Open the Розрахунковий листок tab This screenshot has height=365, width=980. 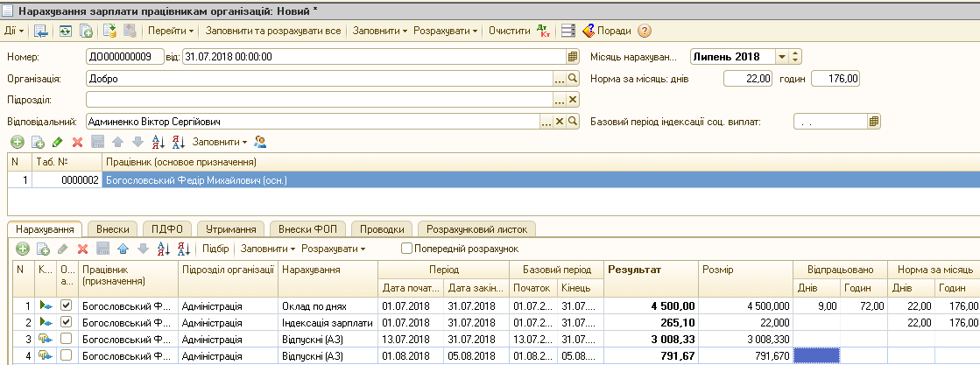476,229
